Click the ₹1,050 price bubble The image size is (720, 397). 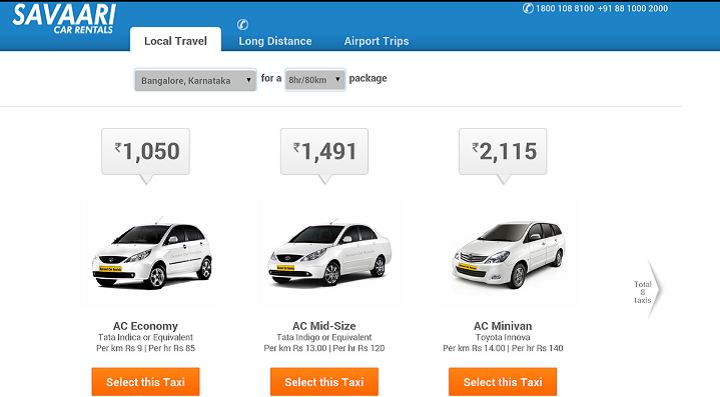coord(146,151)
